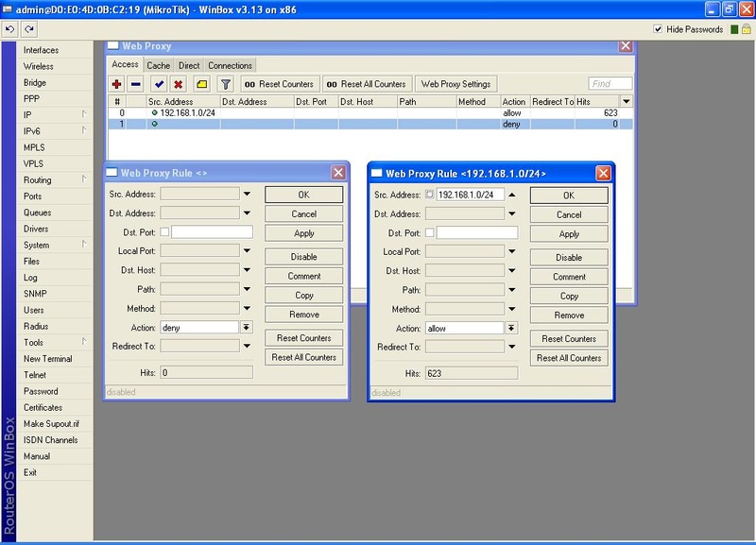Viewport: 756px width, 545px height.
Task: Toggle Dst. Port checkbox in allow rule dialog
Action: [430, 232]
